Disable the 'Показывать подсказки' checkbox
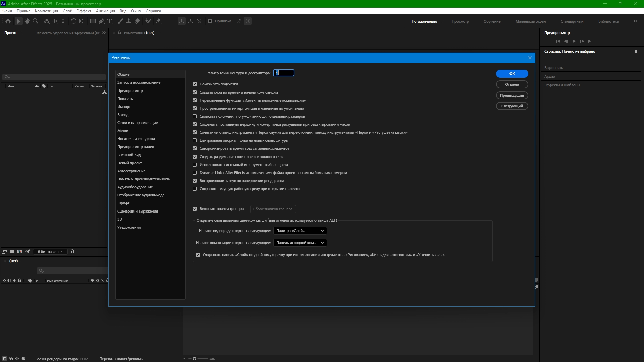This screenshot has height=362, width=644. 195,84
